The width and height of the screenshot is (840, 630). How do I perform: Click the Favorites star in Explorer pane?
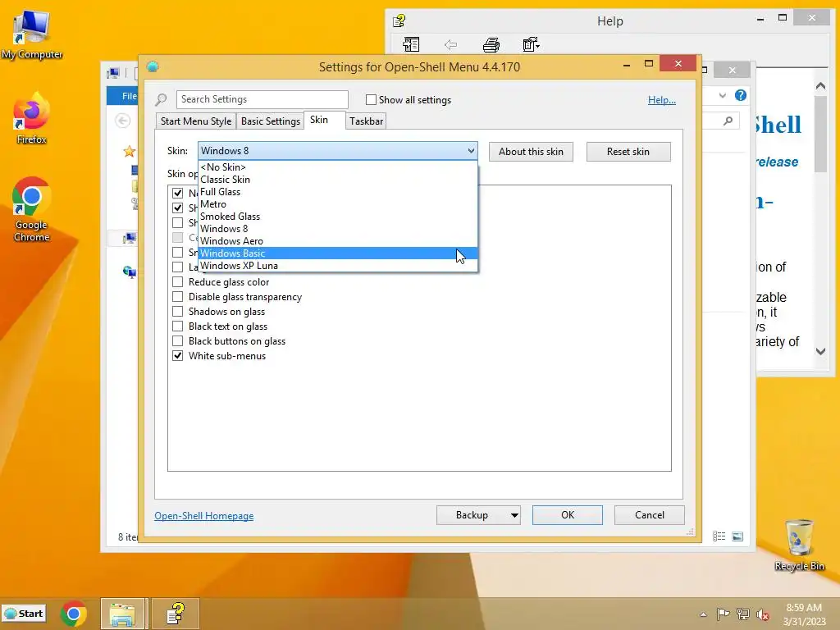coord(129,152)
